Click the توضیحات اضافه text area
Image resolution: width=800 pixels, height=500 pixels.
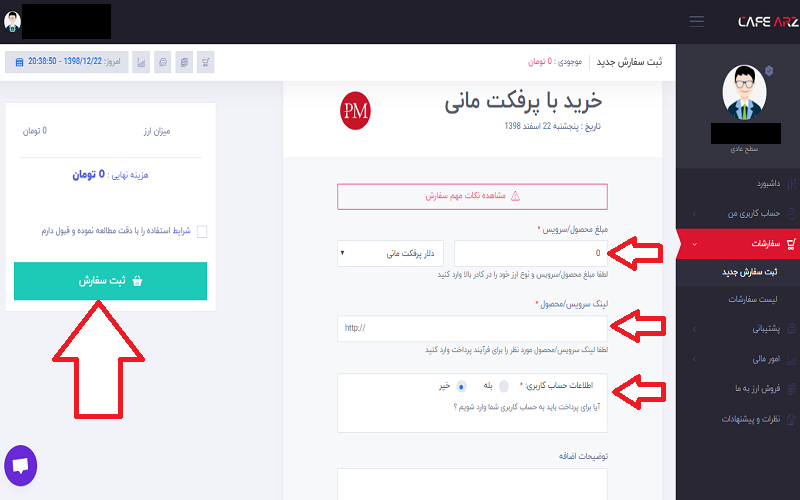click(x=472, y=484)
